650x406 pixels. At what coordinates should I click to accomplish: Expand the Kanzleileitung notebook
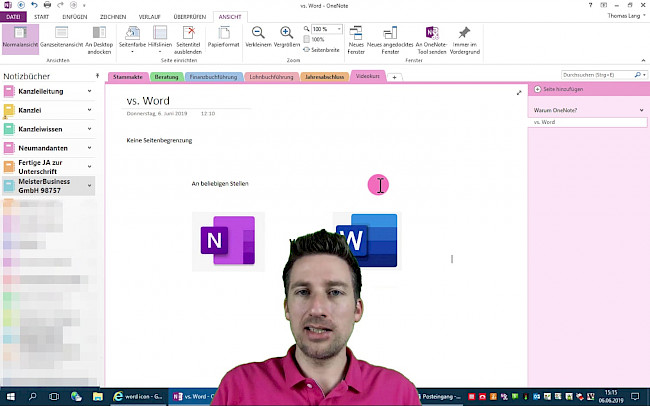click(x=52, y=92)
